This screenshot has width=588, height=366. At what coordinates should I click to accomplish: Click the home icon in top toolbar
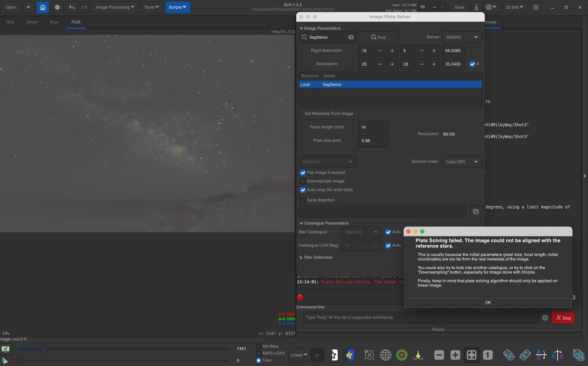tap(43, 7)
